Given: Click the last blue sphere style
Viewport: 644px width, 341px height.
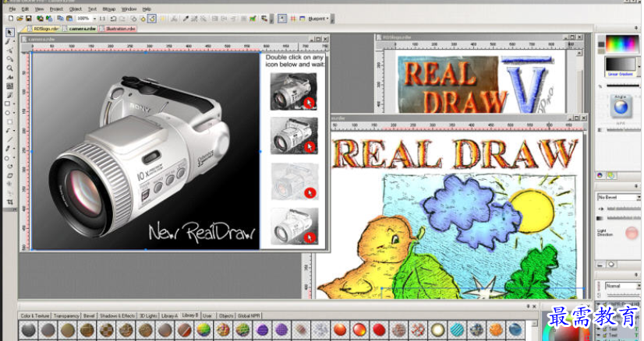Looking at the screenshot, I should pos(515,329).
